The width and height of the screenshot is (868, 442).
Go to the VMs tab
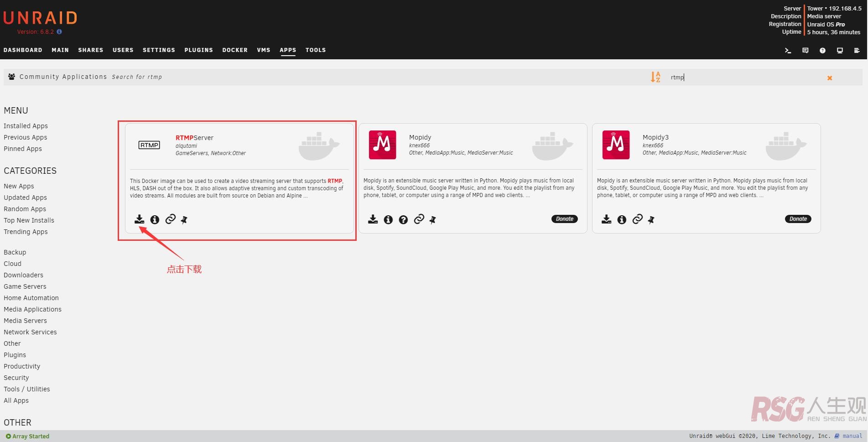[264, 50]
